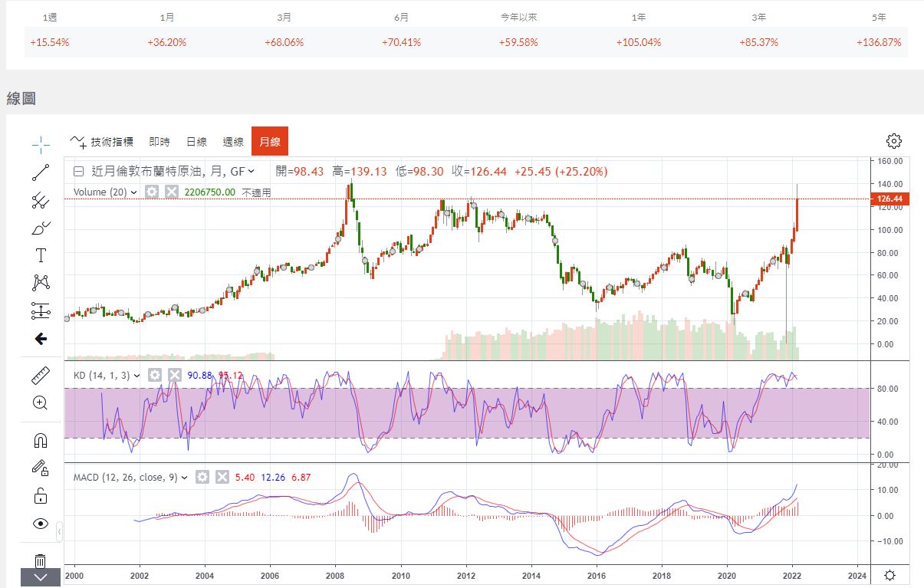Image resolution: width=924 pixels, height=588 pixels.
Task: Select the Text annotation tool
Action: coord(41,255)
